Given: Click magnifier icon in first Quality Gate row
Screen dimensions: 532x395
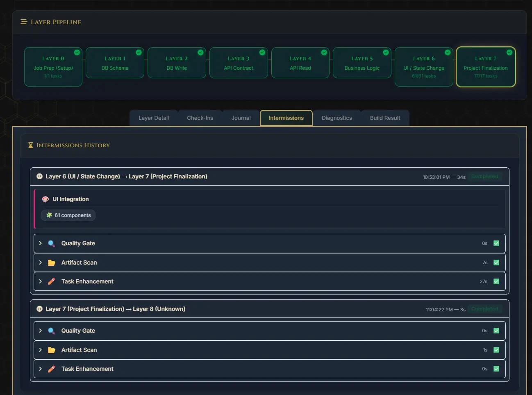Looking at the screenshot, I should point(51,244).
